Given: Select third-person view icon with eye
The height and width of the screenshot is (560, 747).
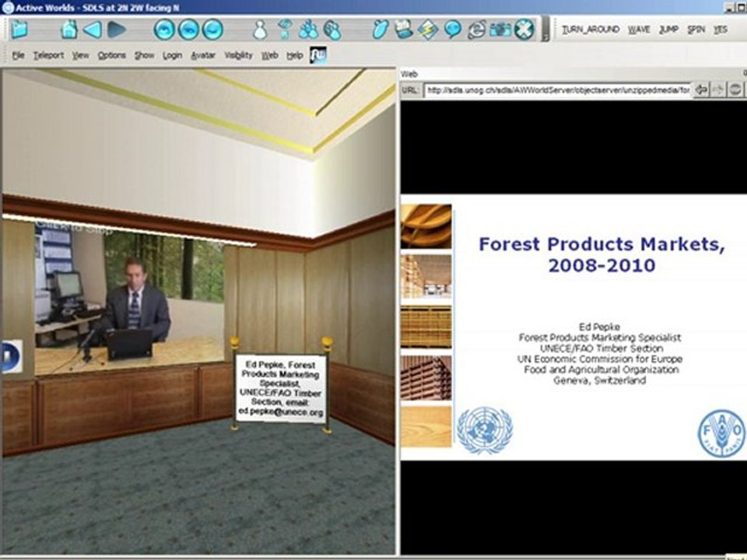Looking at the screenshot, I should coord(285,30).
